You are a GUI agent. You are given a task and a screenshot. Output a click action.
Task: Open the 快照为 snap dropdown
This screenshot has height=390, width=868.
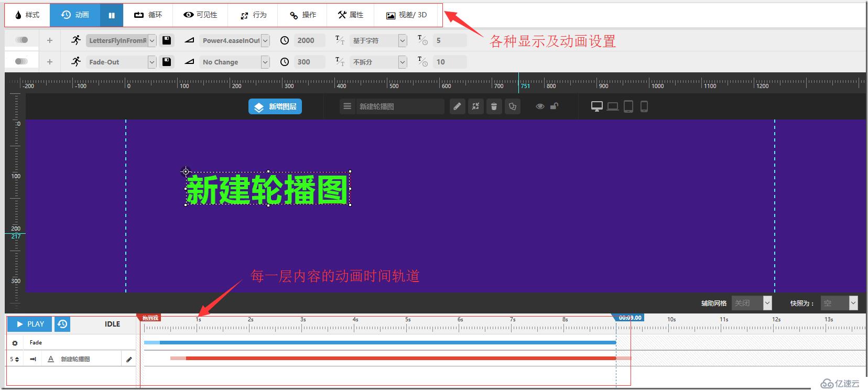[x=839, y=303]
